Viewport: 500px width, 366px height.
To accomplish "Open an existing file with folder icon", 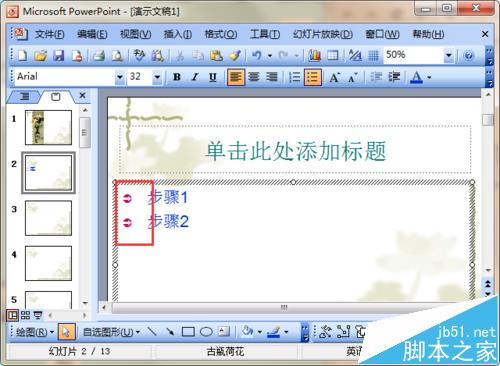I will point(40,55).
